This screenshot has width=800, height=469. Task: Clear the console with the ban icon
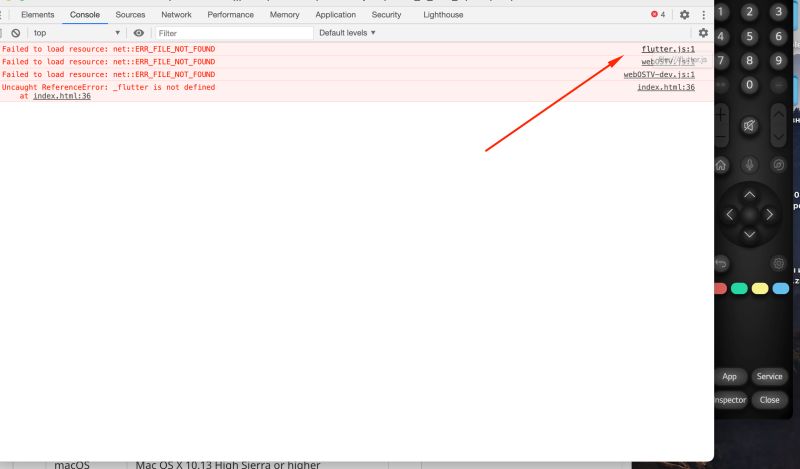[x=16, y=33]
